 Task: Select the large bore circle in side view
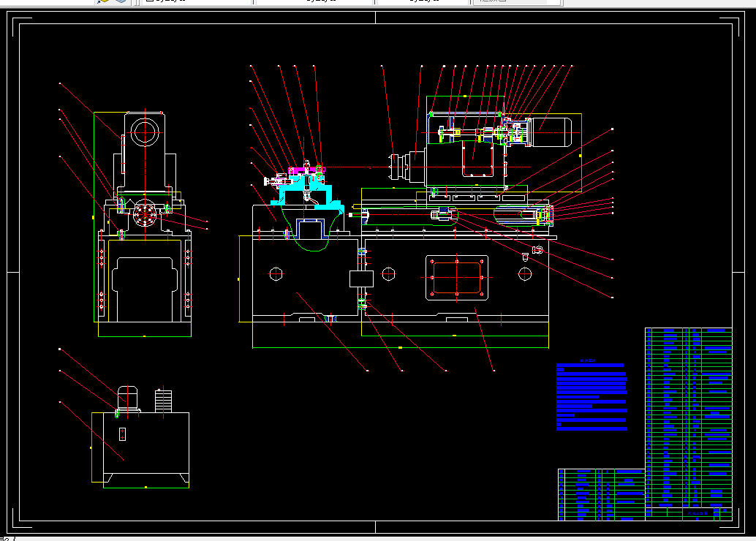[x=145, y=132]
